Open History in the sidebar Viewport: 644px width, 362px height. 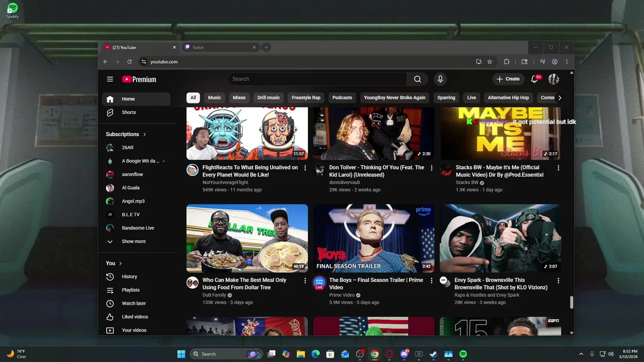(136, 277)
